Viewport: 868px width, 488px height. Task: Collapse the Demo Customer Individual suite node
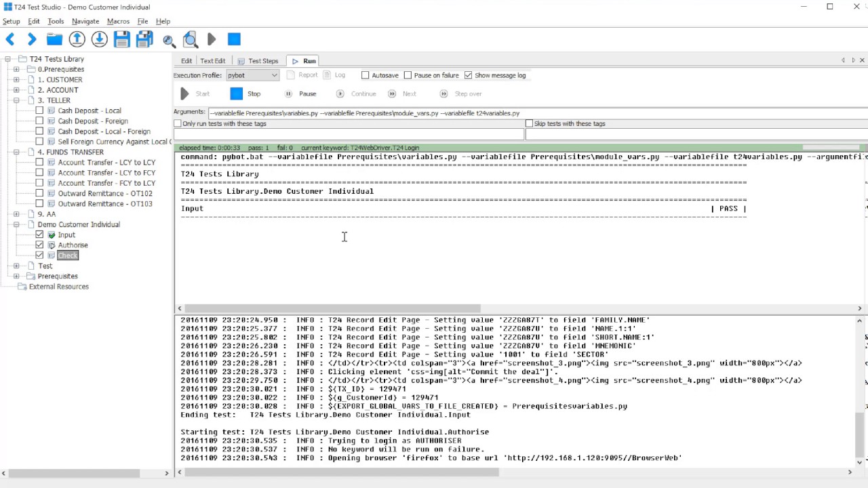tap(16, 224)
